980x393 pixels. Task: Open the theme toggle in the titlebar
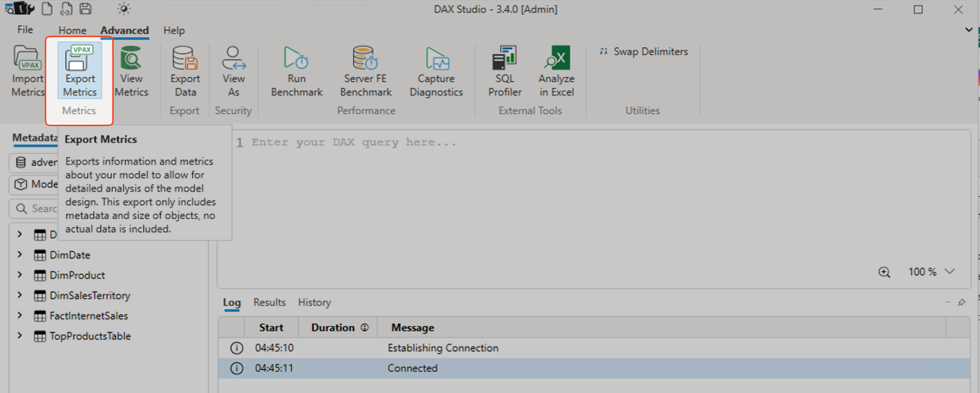[124, 8]
